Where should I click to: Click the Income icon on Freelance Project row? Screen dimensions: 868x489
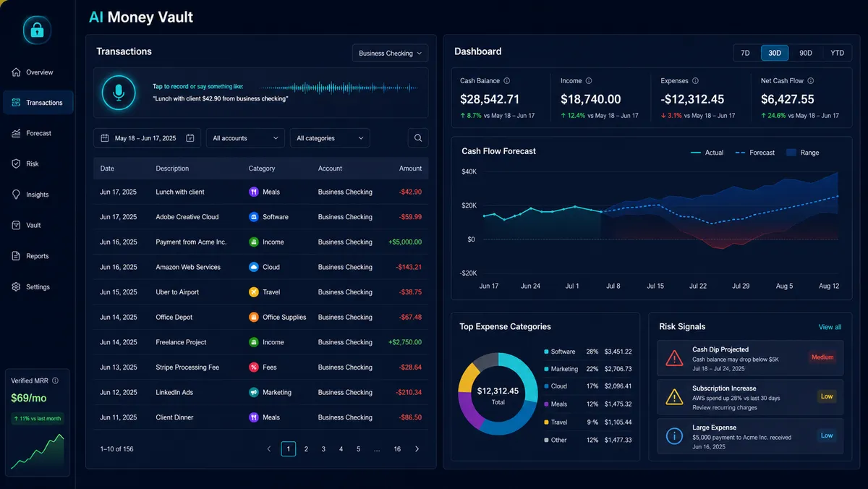(x=254, y=342)
